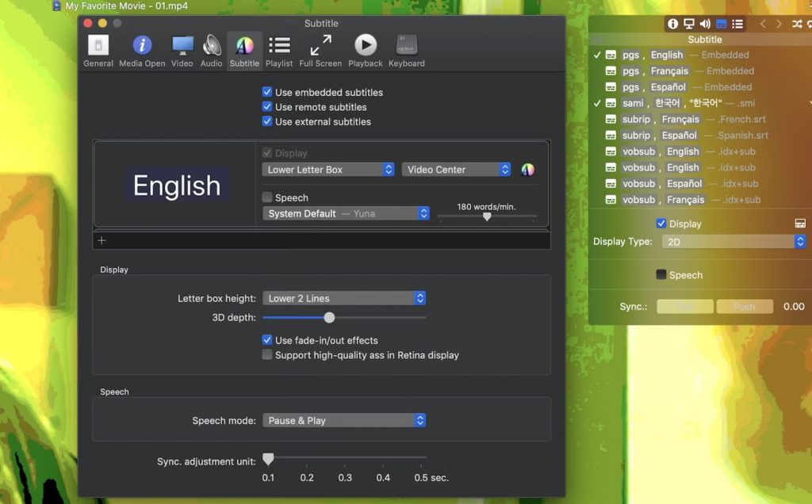Click the shuffle icon in control panel

[x=797, y=24]
